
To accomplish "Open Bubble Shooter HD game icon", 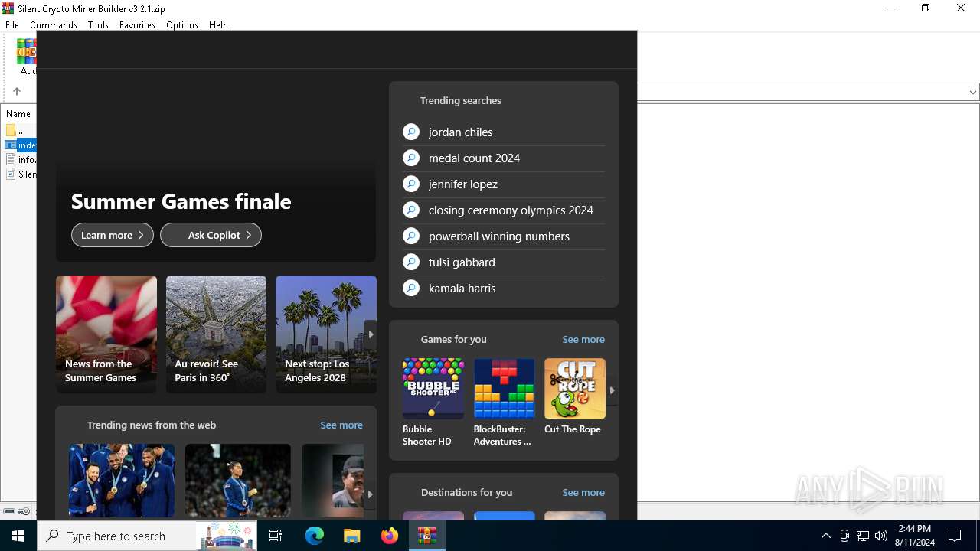I will point(433,389).
